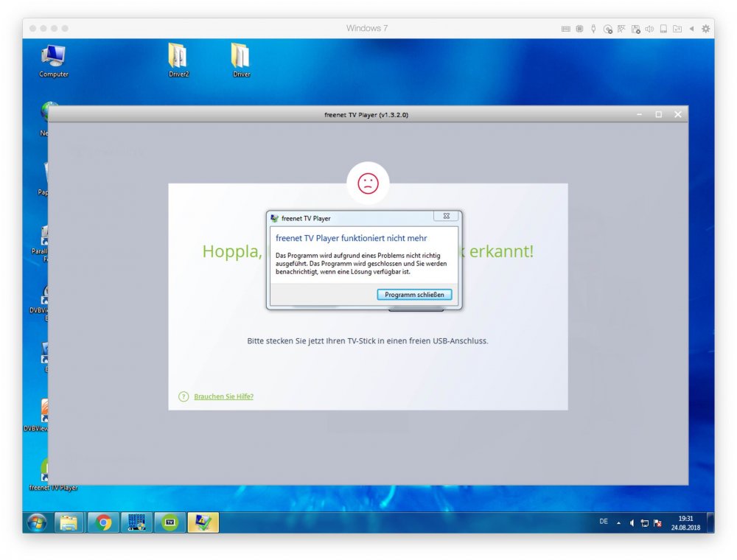This screenshot has width=737, height=560.
Task: Select the Driver2 folder on desktop
Action: [x=178, y=60]
